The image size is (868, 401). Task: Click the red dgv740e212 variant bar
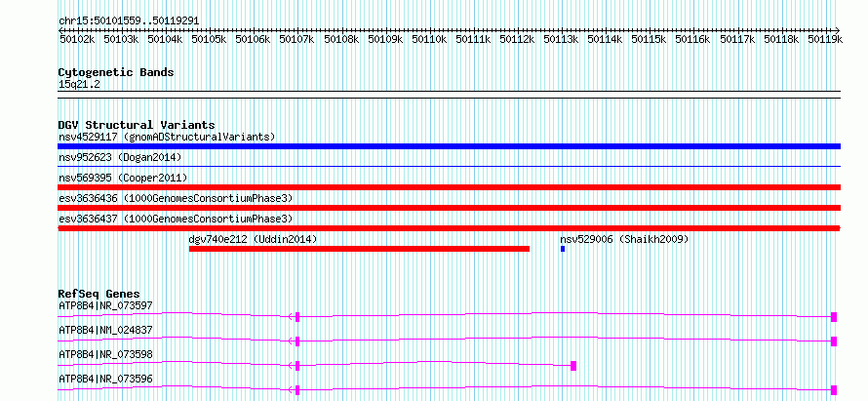[x=359, y=249]
